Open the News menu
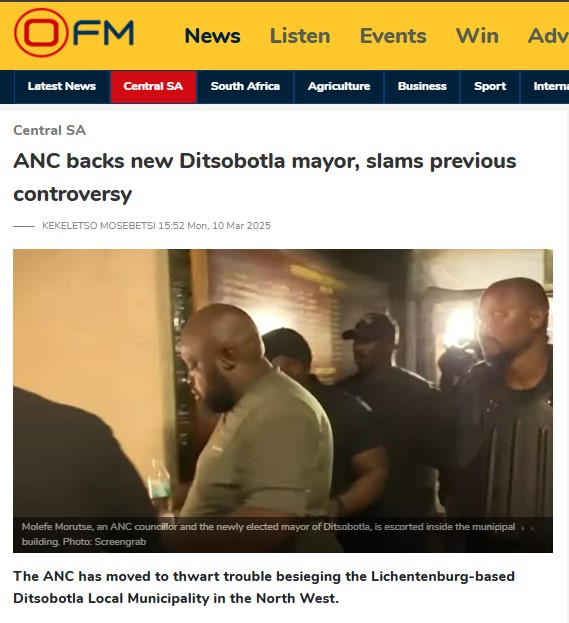Screen dimensions: 569x623 coord(213,36)
